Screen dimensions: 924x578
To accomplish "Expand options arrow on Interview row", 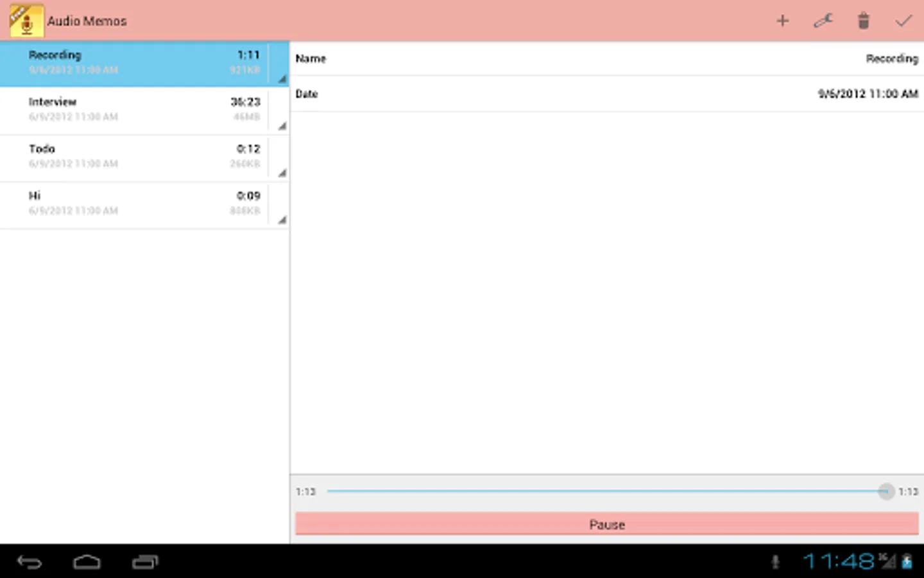I will tap(282, 126).
